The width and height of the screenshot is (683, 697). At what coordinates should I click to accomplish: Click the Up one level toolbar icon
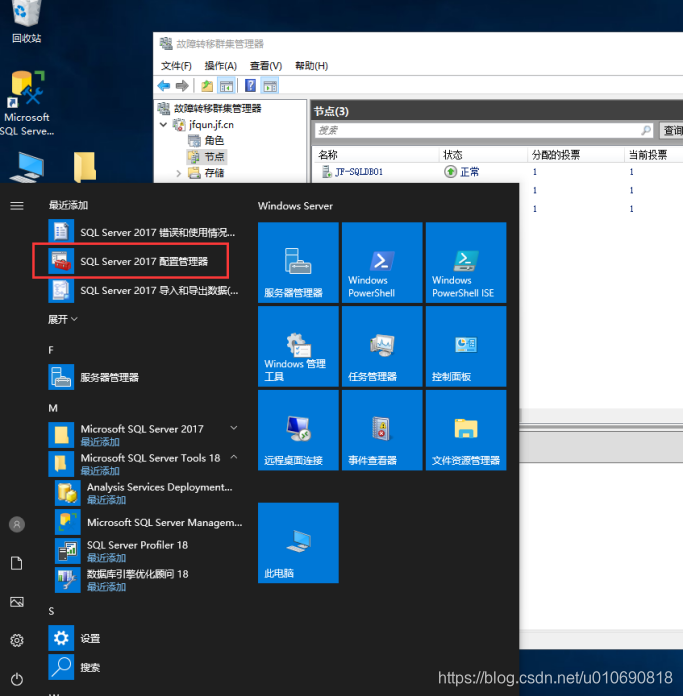[x=207, y=85]
